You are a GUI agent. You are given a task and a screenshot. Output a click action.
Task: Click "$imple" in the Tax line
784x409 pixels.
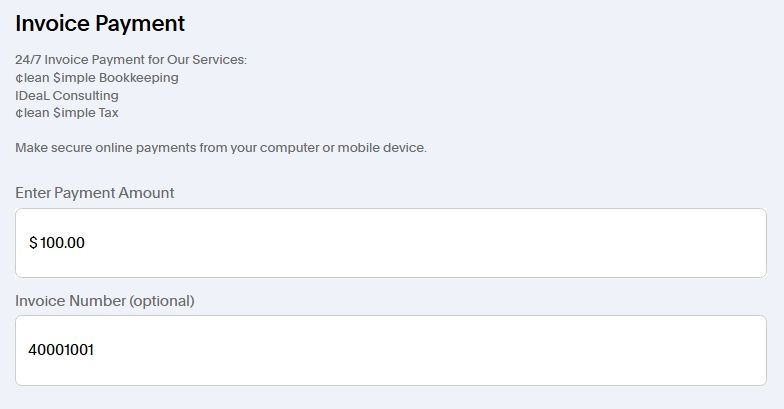point(74,113)
